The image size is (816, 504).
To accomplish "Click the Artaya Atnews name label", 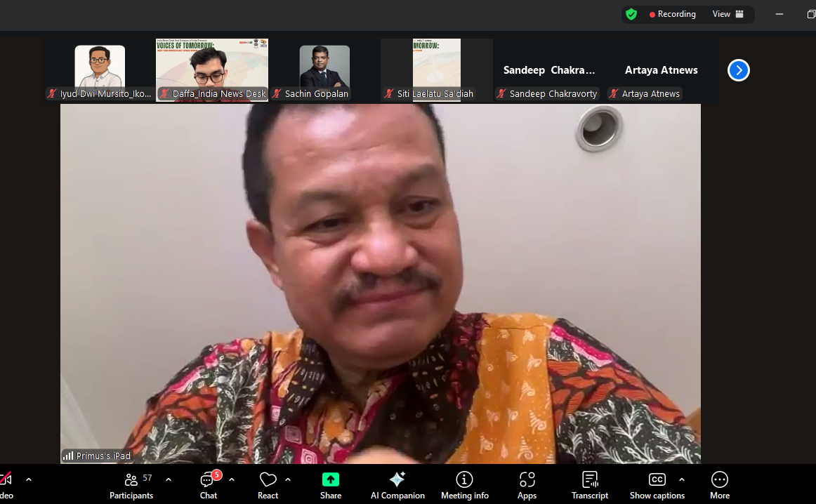I will [650, 93].
